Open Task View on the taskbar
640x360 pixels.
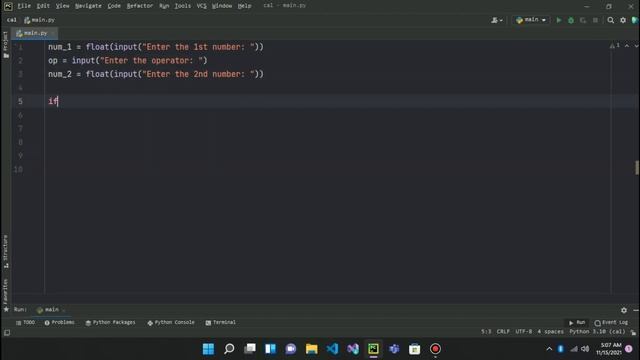coord(250,349)
